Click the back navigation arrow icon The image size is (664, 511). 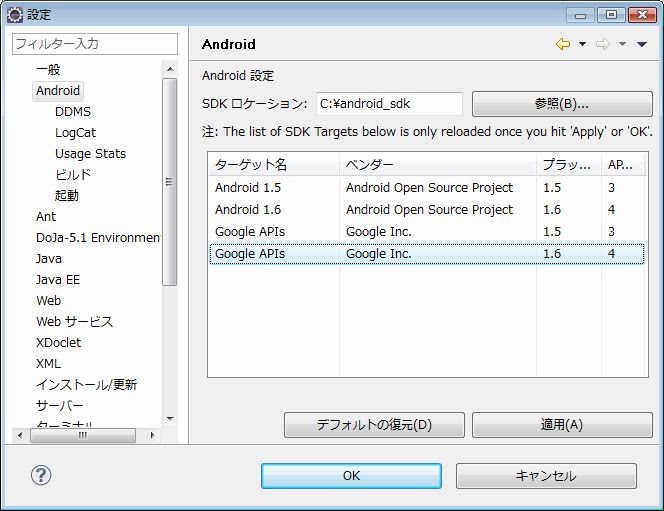point(563,44)
